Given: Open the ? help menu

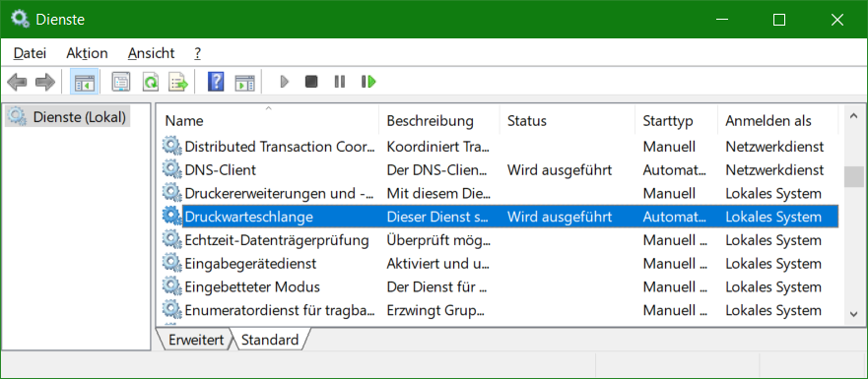Looking at the screenshot, I should coord(198,53).
